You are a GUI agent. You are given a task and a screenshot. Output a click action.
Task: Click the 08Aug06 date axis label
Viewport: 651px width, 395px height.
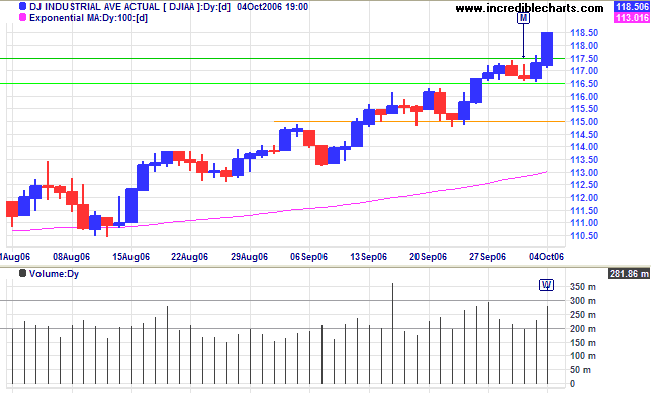pyautogui.click(x=71, y=257)
